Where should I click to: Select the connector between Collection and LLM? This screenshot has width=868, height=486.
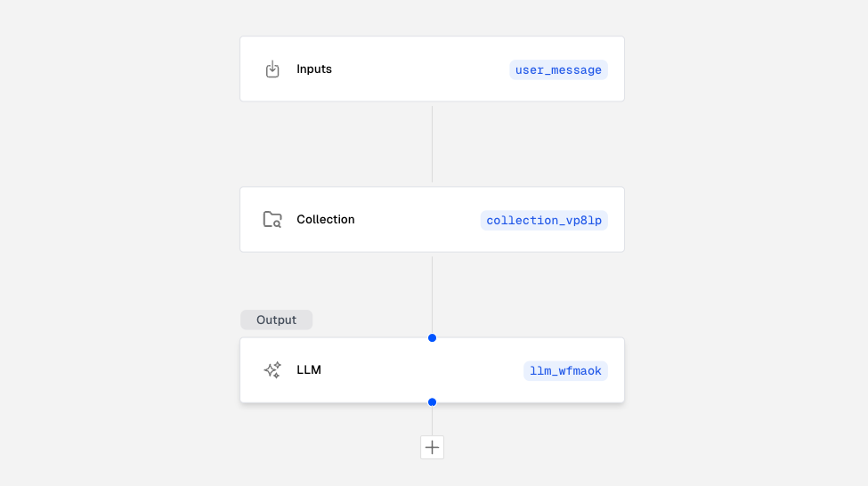tap(432, 294)
